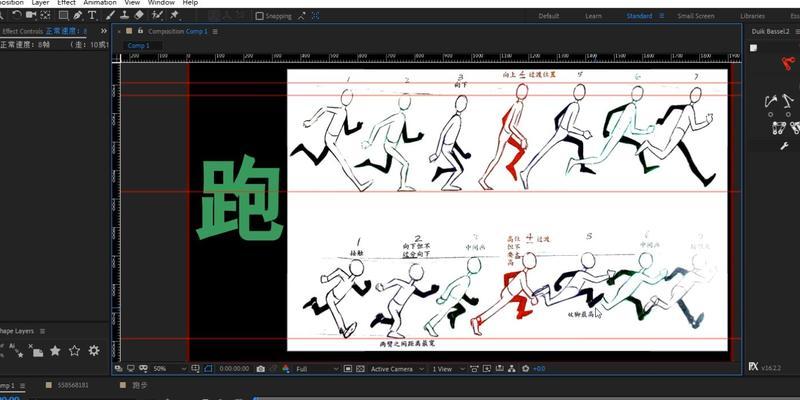Viewport: 800px width, 400px height.
Task: Open the Duik Bassel.2 panel menu
Action: point(796,32)
